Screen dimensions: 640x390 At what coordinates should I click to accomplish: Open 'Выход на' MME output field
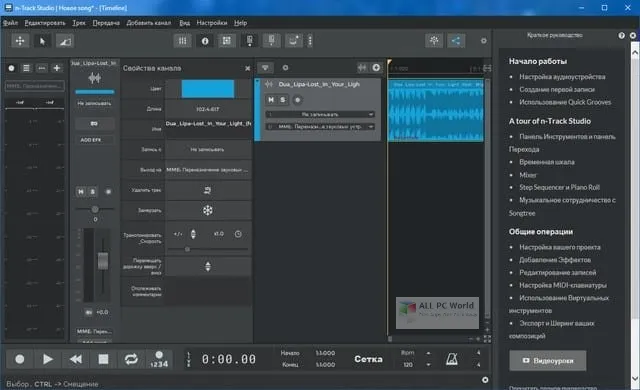208,170
